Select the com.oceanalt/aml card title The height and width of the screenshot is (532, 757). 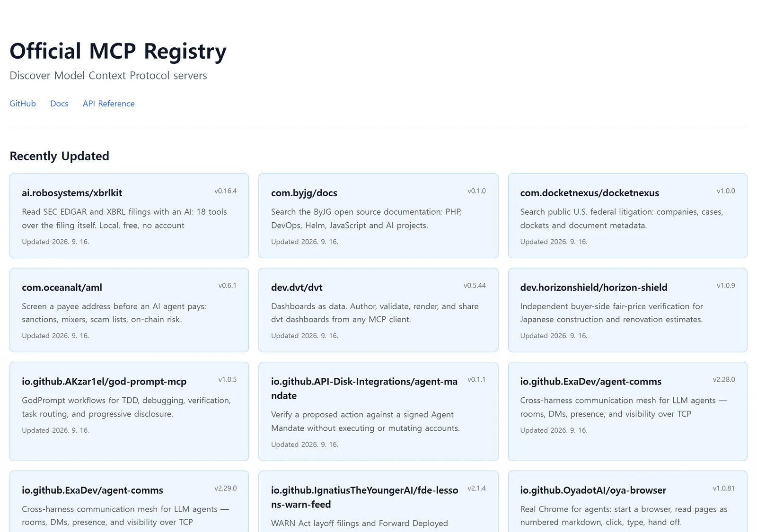62,288
